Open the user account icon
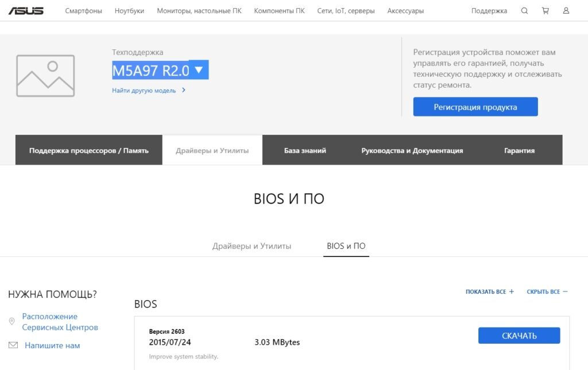The width and height of the screenshot is (588, 370). click(566, 11)
